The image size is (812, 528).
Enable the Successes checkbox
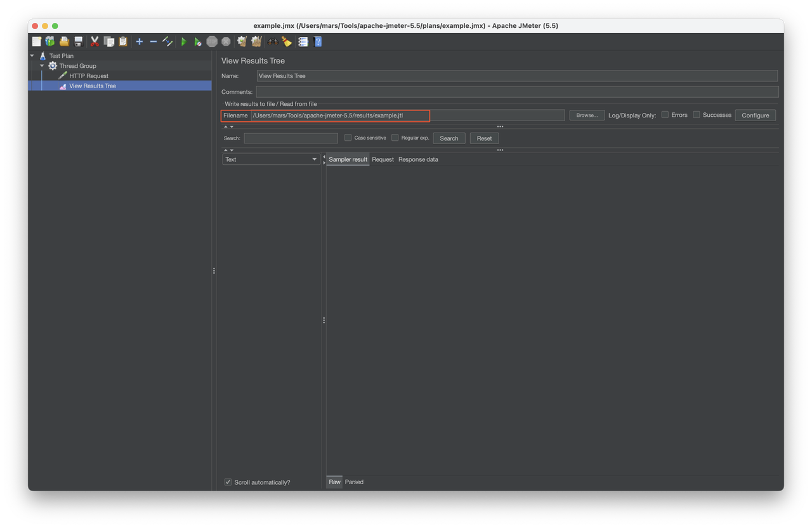click(697, 115)
